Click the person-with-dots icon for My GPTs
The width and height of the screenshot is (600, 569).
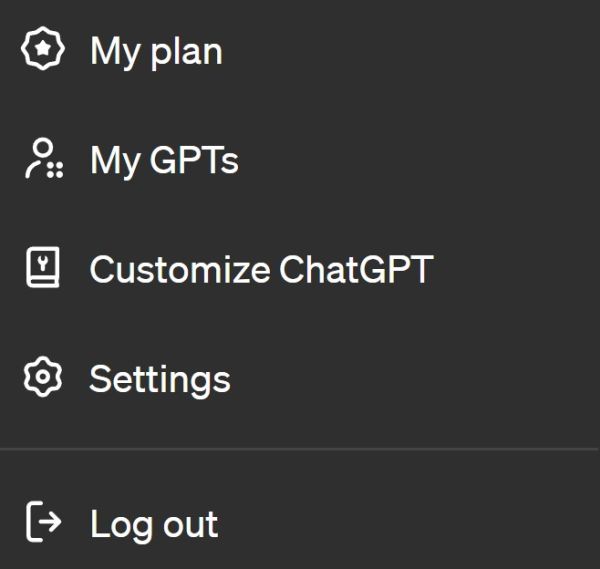pos(44,158)
